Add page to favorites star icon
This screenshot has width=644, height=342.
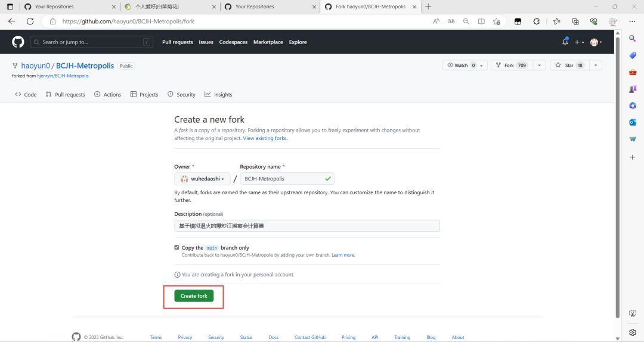point(497,21)
